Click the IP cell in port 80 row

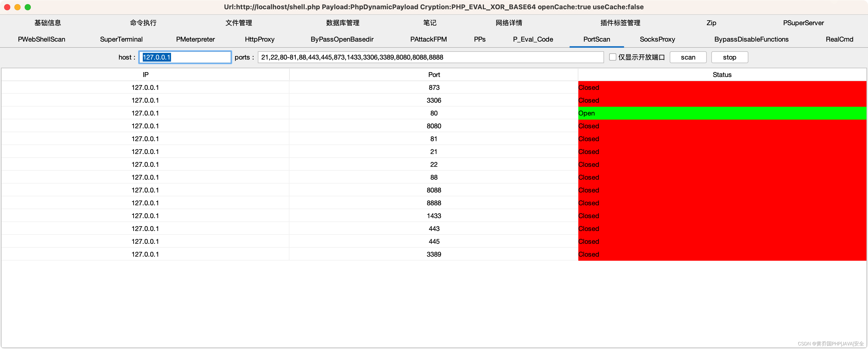click(145, 113)
